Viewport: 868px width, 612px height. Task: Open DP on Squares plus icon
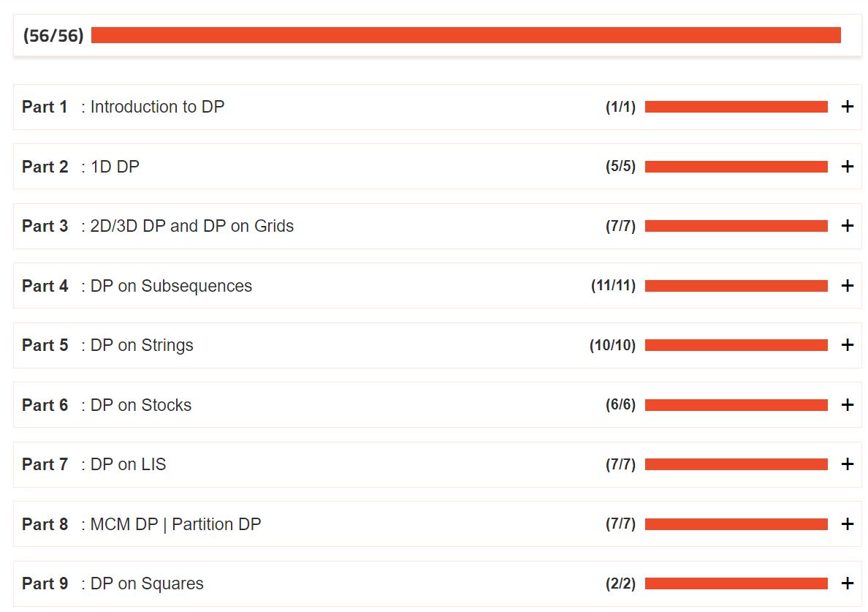click(x=847, y=583)
